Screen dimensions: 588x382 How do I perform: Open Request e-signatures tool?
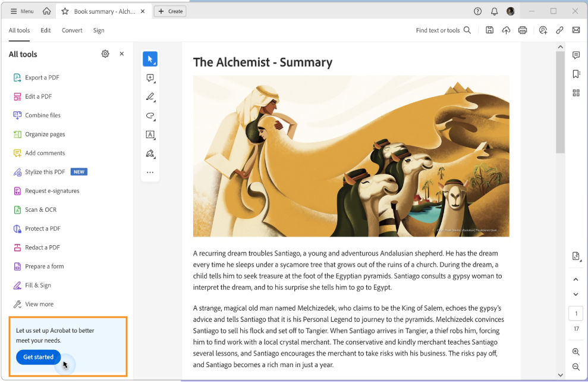click(x=46, y=191)
